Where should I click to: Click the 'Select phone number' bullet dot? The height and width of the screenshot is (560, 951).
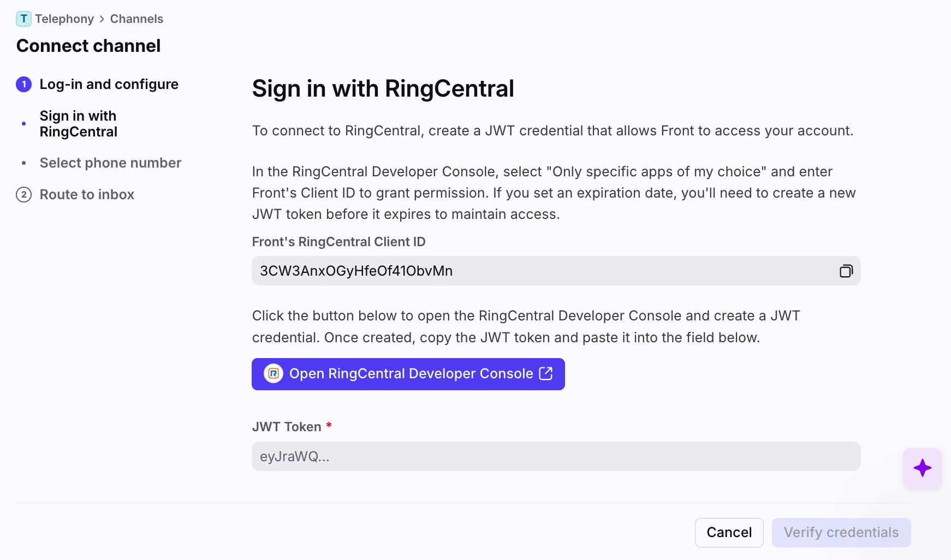[23, 163]
